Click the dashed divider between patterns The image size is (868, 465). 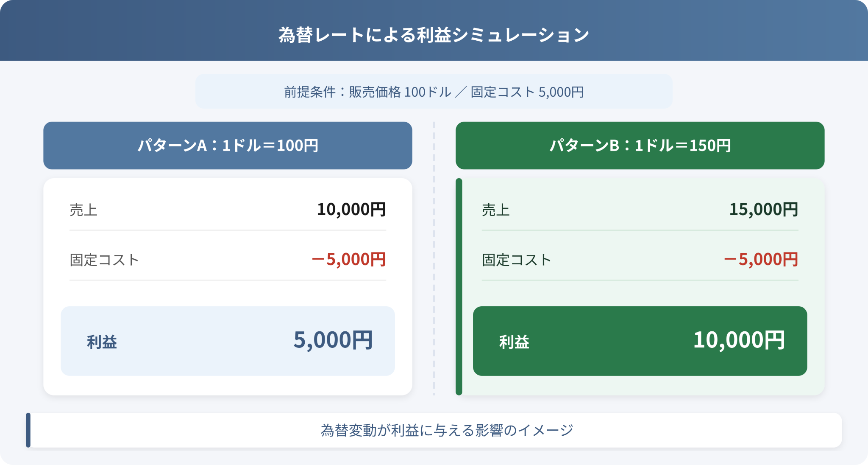tap(434, 259)
